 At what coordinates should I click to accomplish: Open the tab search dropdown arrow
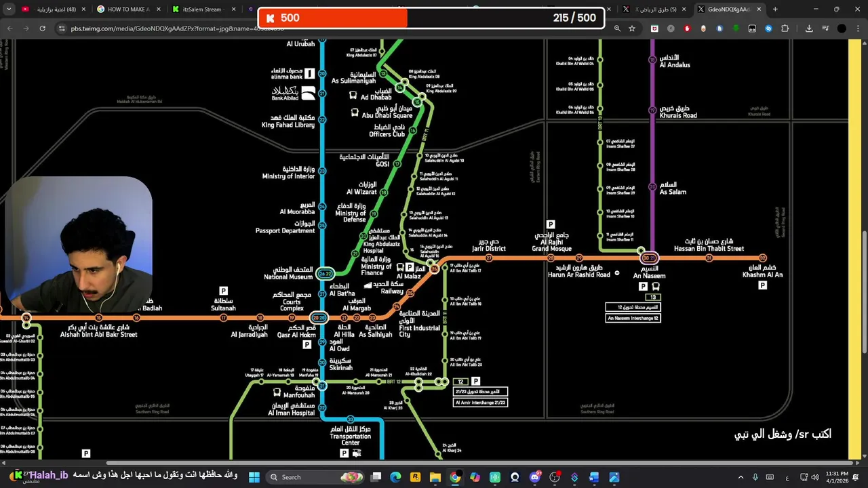click(9, 9)
